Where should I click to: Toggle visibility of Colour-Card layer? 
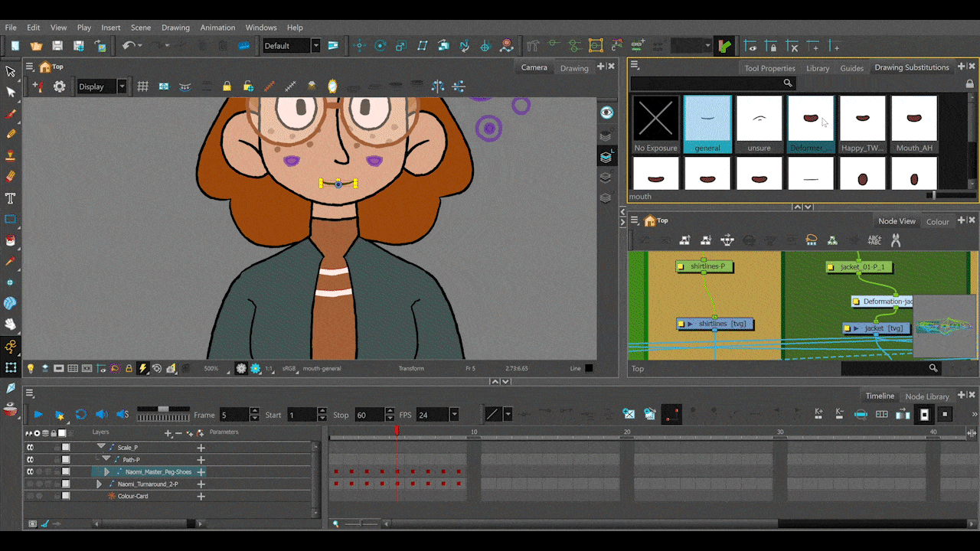point(31,496)
